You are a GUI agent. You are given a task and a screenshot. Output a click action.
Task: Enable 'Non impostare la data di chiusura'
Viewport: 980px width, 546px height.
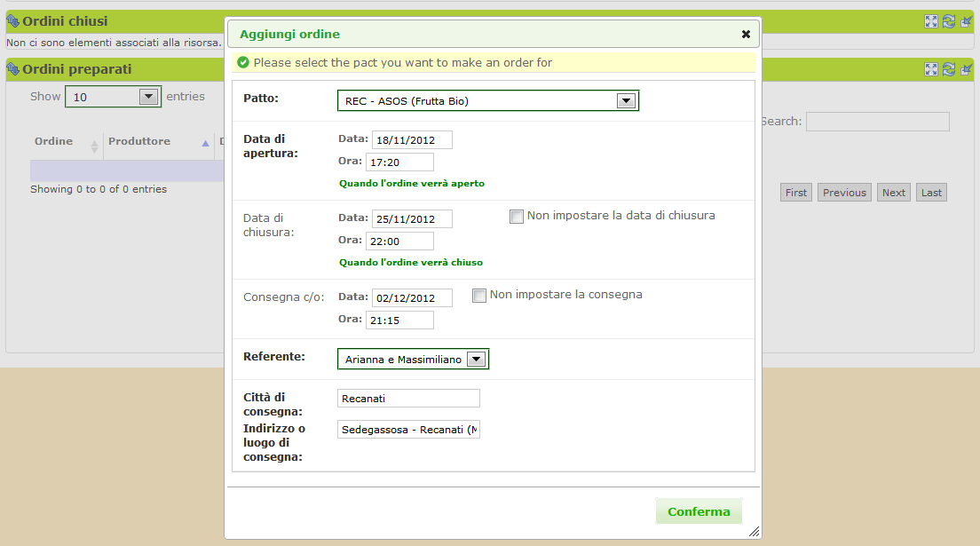(x=517, y=217)
